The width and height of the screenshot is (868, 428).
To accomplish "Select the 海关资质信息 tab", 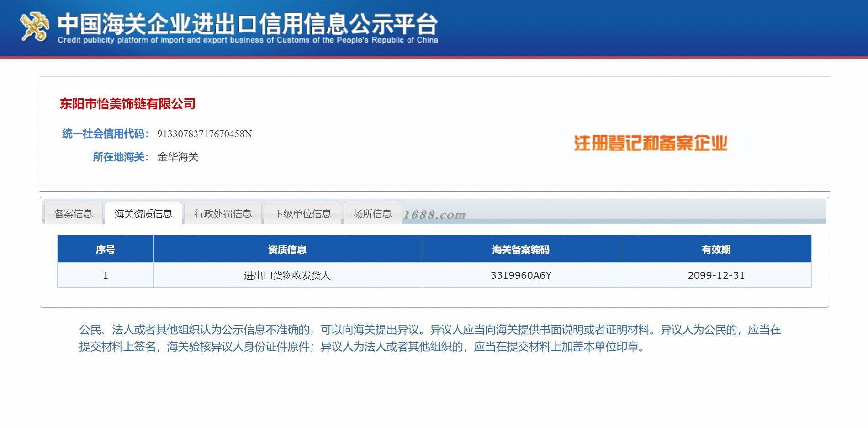I will pyautogui.click(x=143, y=214).
